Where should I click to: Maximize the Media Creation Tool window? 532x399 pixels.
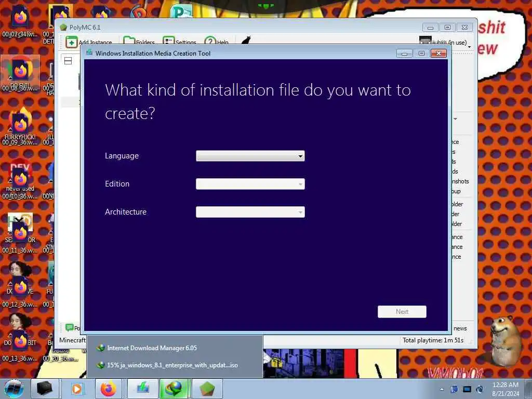[x=421, y=54]
